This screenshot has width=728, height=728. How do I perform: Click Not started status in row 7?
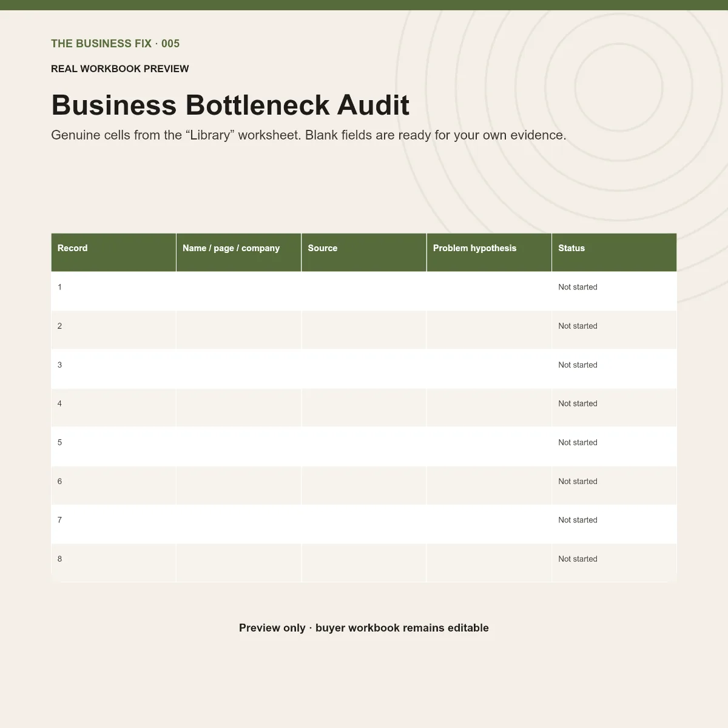578,520
